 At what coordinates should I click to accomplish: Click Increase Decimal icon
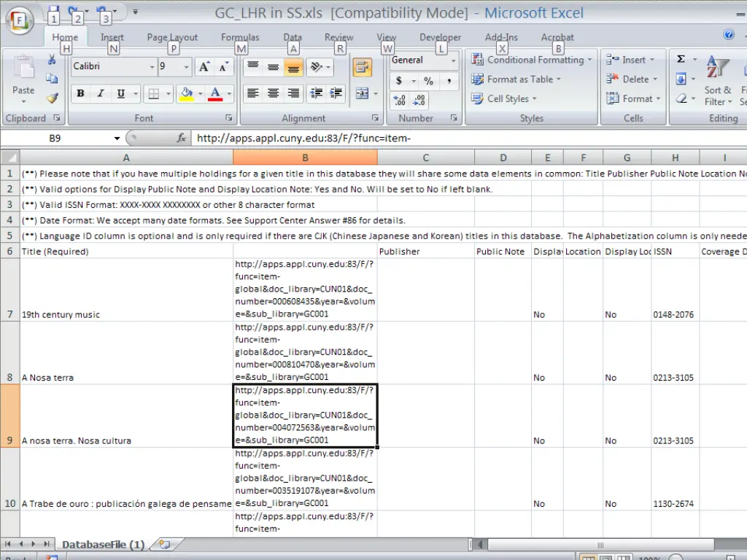pyautogui.click(x=399, y=99)
